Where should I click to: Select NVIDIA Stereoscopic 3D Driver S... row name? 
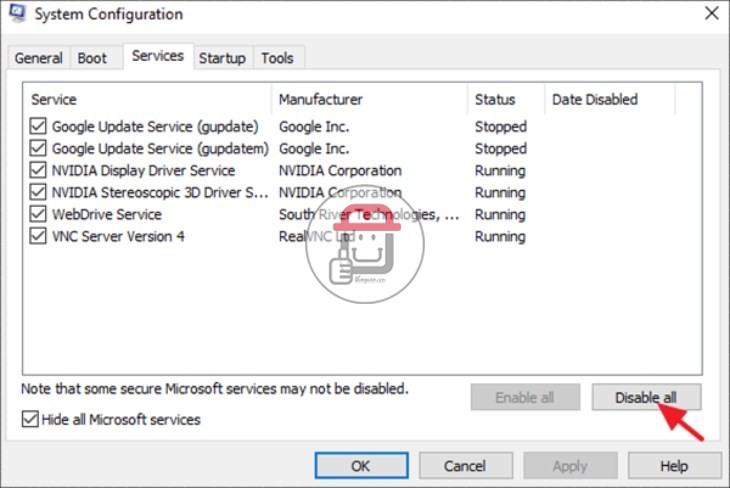pos(160,192)
